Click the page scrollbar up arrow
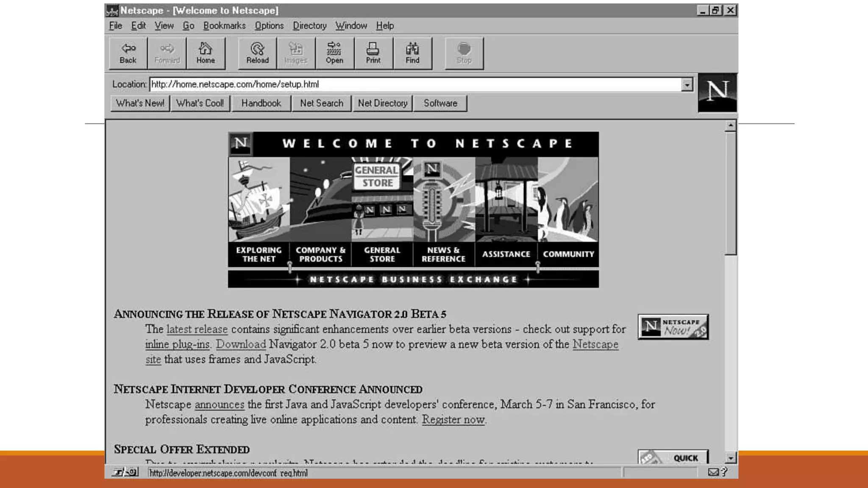This screenshot has width=868, height=488. pyautogui.click(x=730, y=126)
